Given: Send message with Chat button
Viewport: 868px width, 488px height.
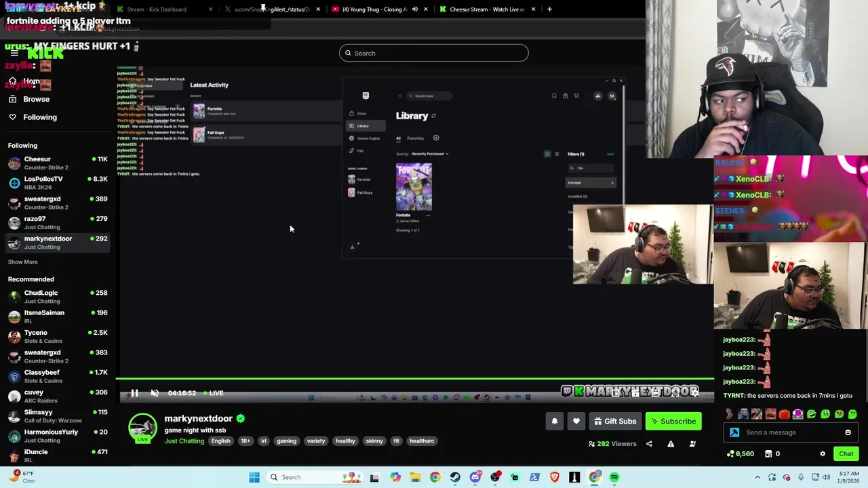Looking at the screenshot, I should [846, 454].
